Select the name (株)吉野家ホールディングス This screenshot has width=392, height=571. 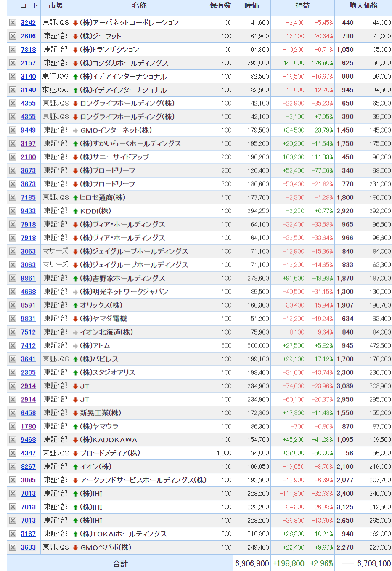pos(122,279)
